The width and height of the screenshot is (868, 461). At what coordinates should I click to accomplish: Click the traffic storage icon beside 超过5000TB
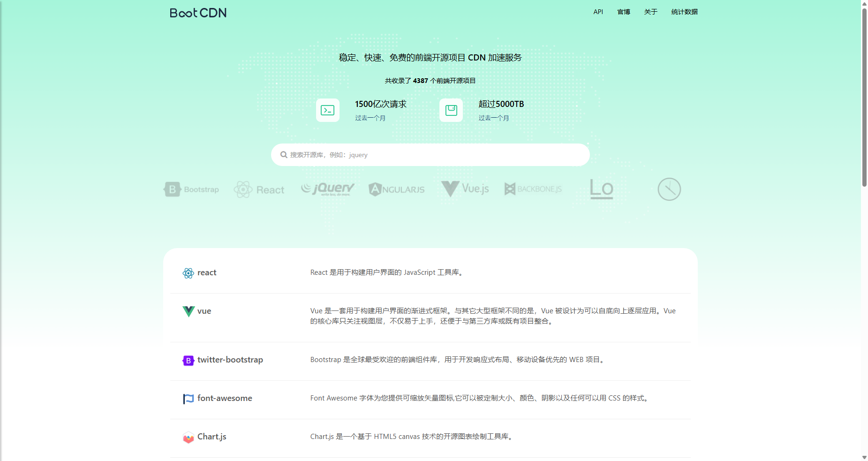[451, 110]
